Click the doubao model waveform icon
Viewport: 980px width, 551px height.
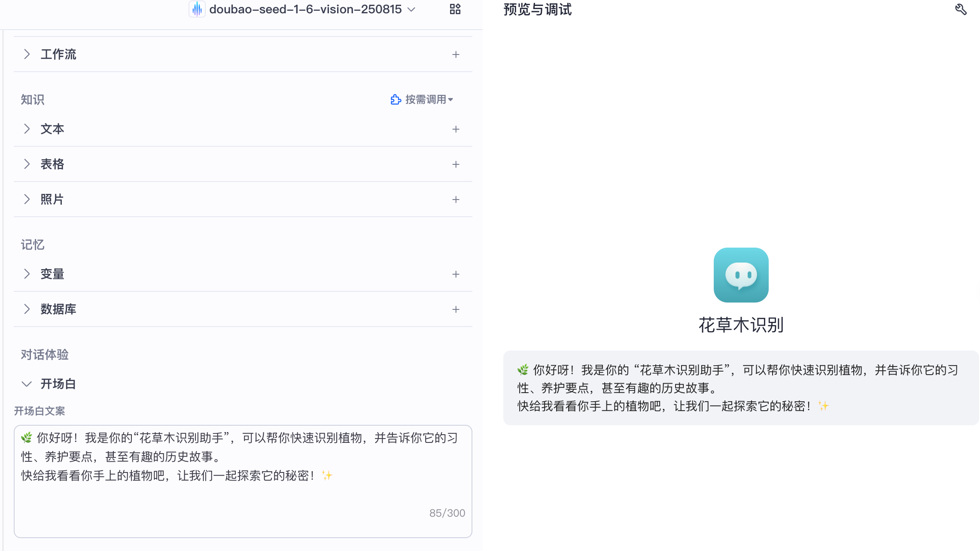point(197,9)
